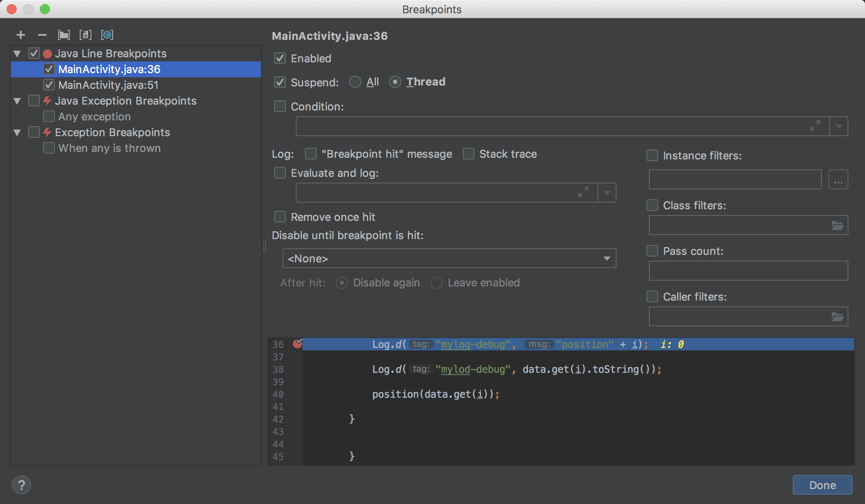The image size is (865, 504).
Task: Select MainActivity.java:51 breakpoint item
Action: 108,85
